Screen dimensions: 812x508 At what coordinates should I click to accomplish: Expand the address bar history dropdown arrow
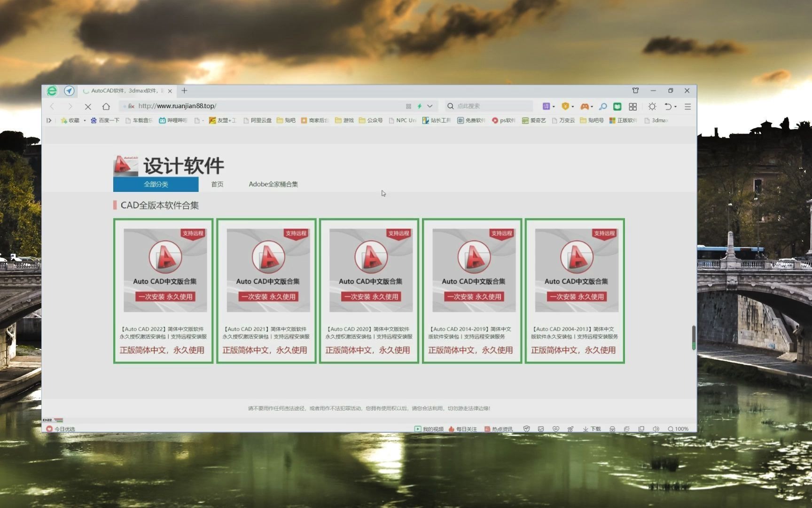[x=430, y=106]
